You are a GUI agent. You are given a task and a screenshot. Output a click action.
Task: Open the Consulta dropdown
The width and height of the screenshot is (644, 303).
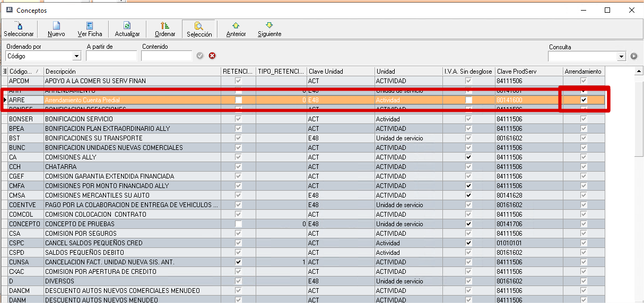622,56
